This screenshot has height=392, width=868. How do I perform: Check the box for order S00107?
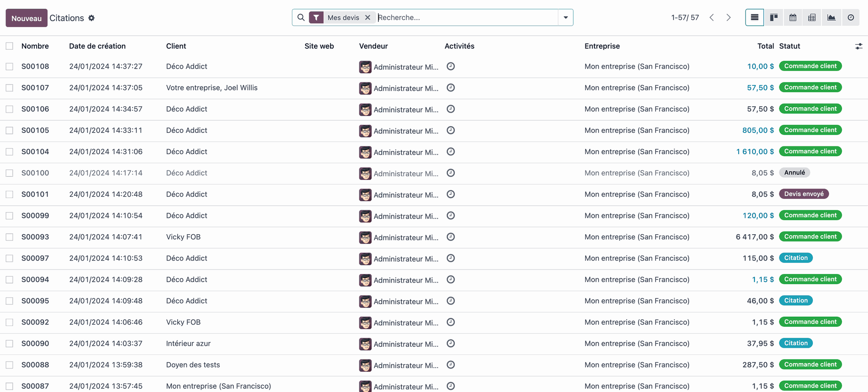pyautogui.click(x=9, y=88)
